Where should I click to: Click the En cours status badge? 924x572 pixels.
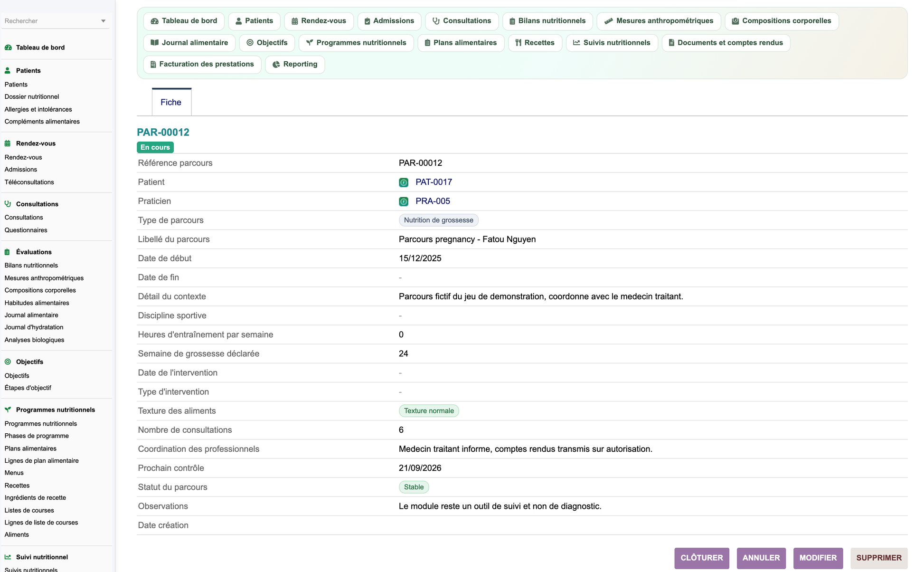click(x=155, y=147)
